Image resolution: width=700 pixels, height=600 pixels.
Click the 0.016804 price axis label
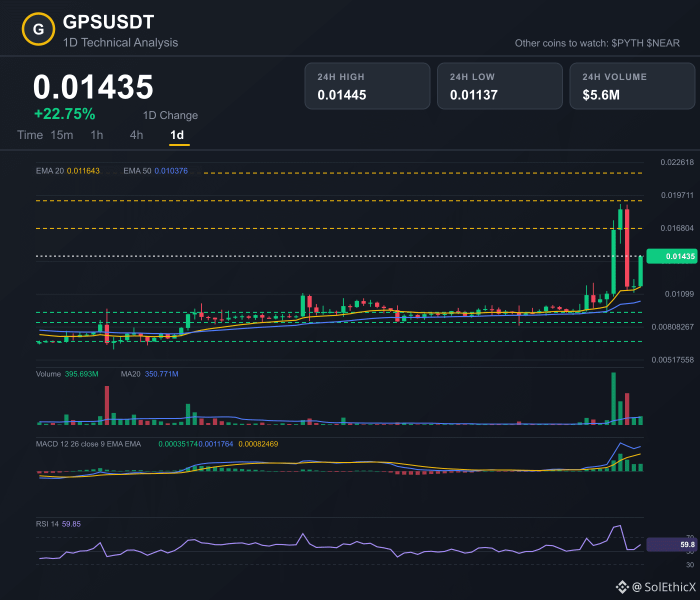click(677, 228)
